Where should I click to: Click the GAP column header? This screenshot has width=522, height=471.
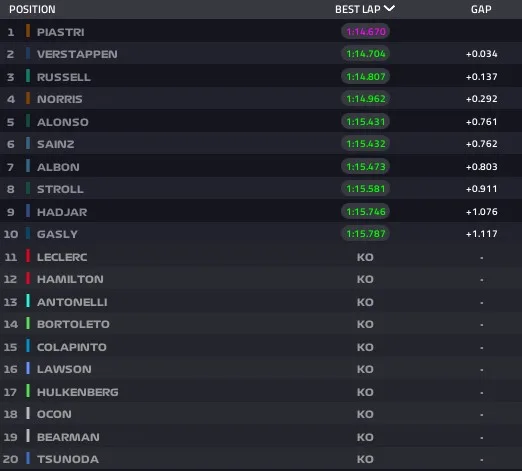481,9
